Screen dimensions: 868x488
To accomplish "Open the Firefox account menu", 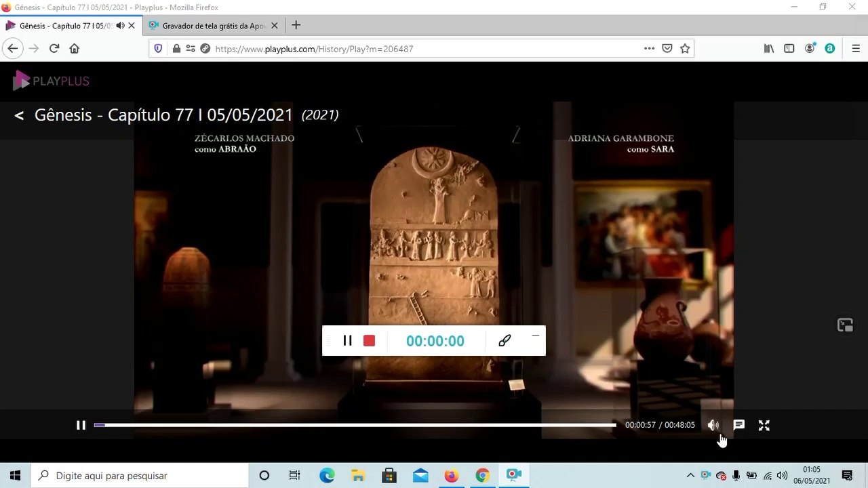I will [810, 49].
